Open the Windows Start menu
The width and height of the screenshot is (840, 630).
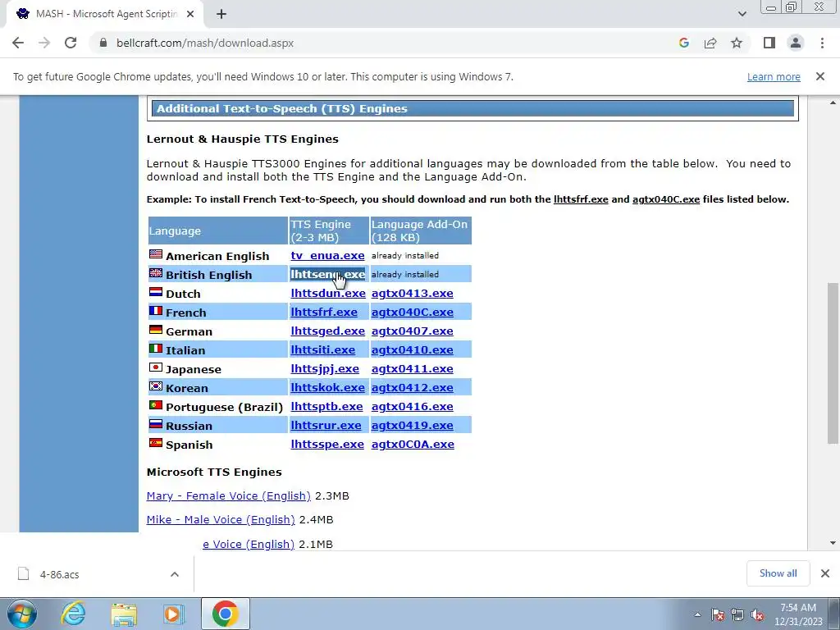coord(22,614)
